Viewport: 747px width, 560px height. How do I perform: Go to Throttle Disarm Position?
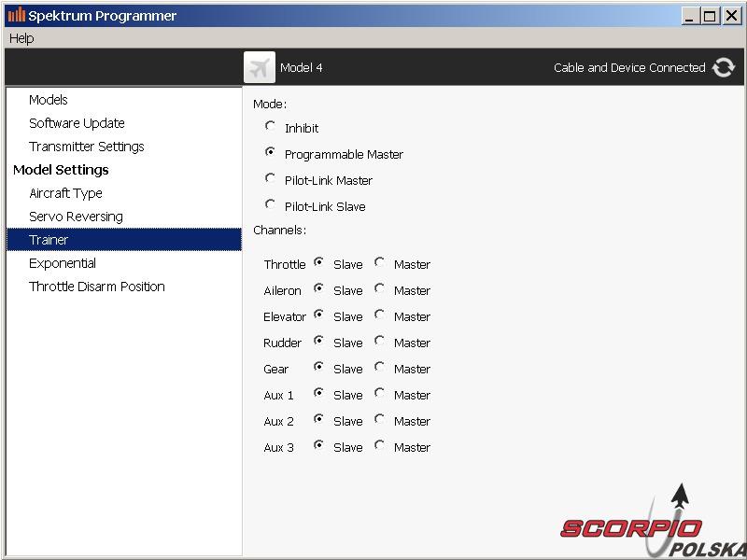pos(97,287)
